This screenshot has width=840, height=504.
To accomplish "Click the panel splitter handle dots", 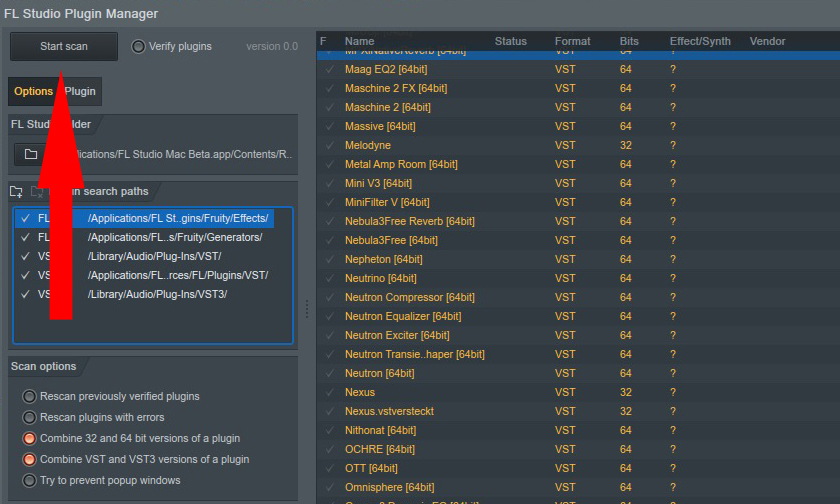I will click(307, 309).
